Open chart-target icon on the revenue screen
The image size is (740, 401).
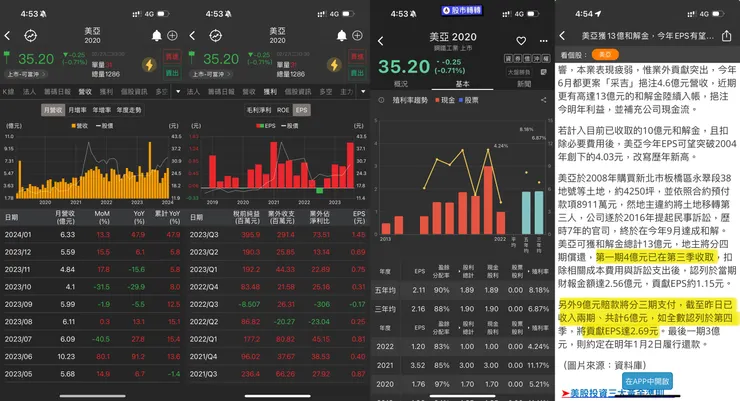[x=31, y=35]
